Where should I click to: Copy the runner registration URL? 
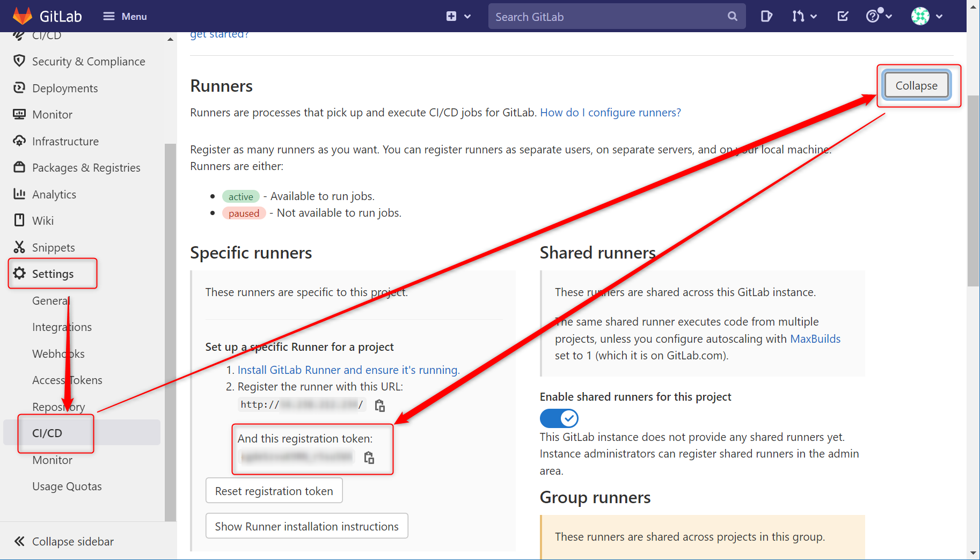coord(379,406)
